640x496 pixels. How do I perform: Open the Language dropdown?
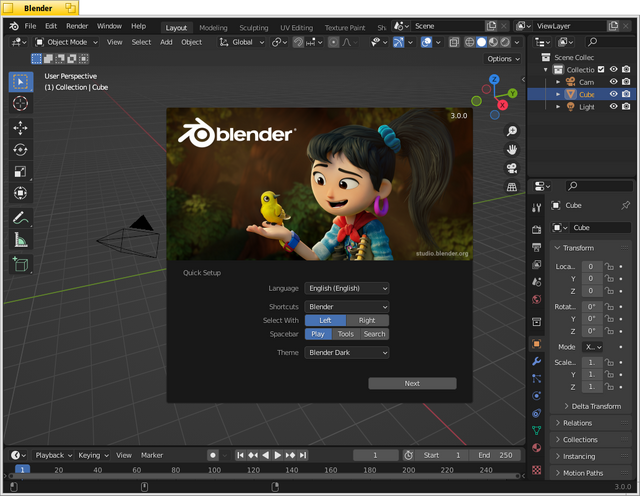(x=347, y=288)
